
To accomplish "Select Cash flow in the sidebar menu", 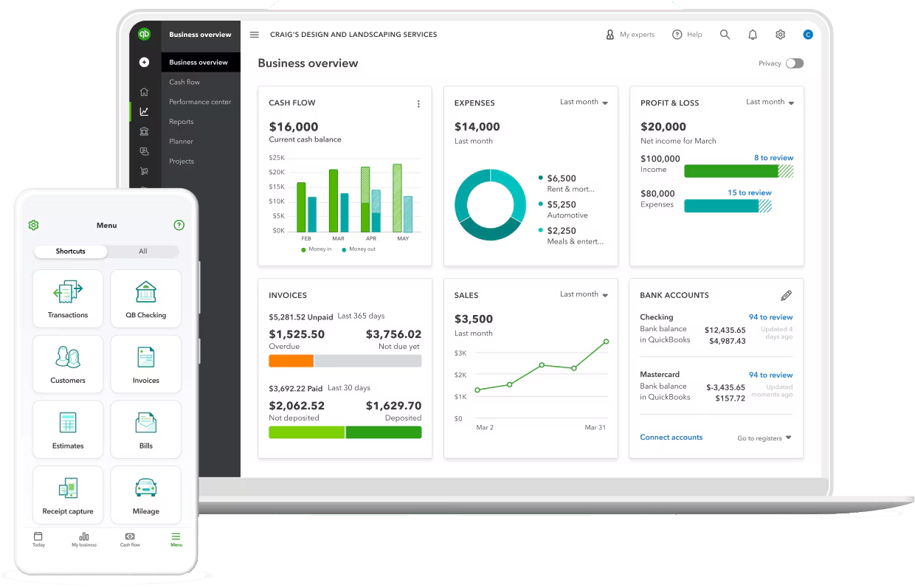I will click(184, 82).
